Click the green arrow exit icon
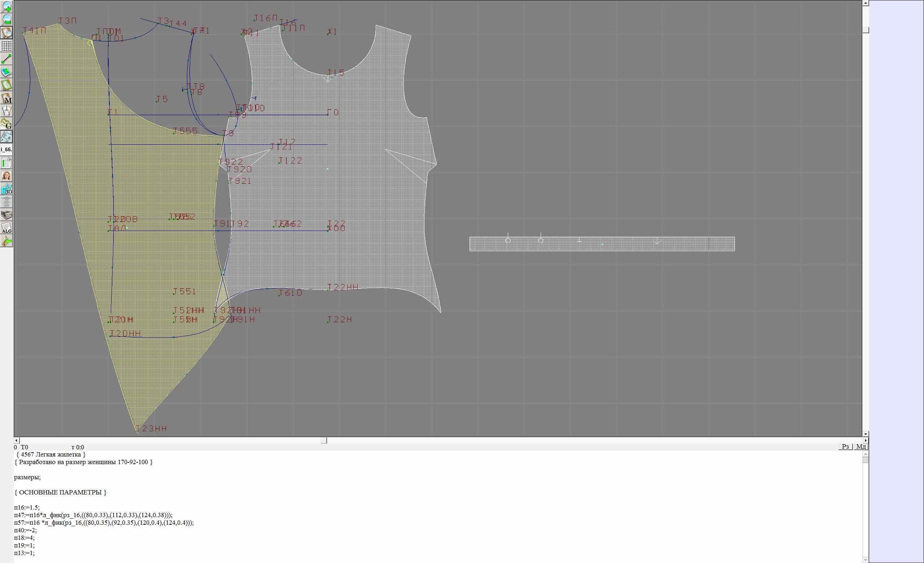924x563 pixels. click(x=6, y=241)
